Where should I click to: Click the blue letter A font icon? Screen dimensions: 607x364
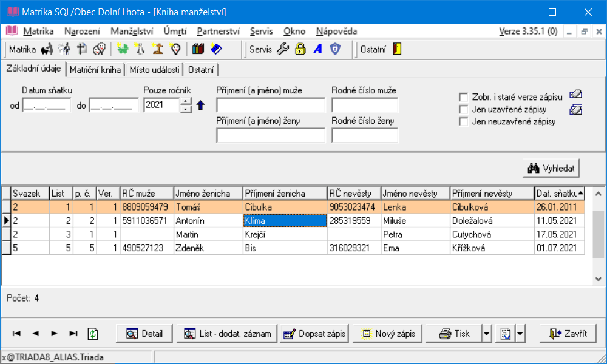pyautogui.click(x=317, y=50)
